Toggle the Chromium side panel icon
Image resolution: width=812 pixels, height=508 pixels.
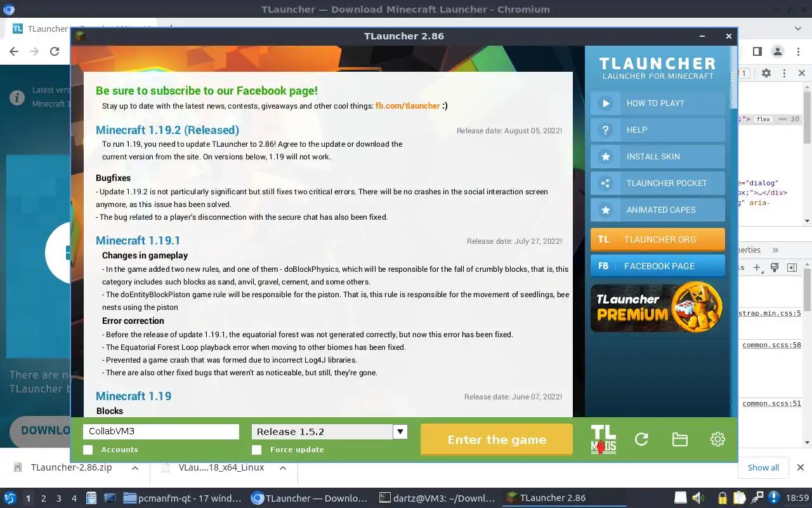[x=757, y=52]
